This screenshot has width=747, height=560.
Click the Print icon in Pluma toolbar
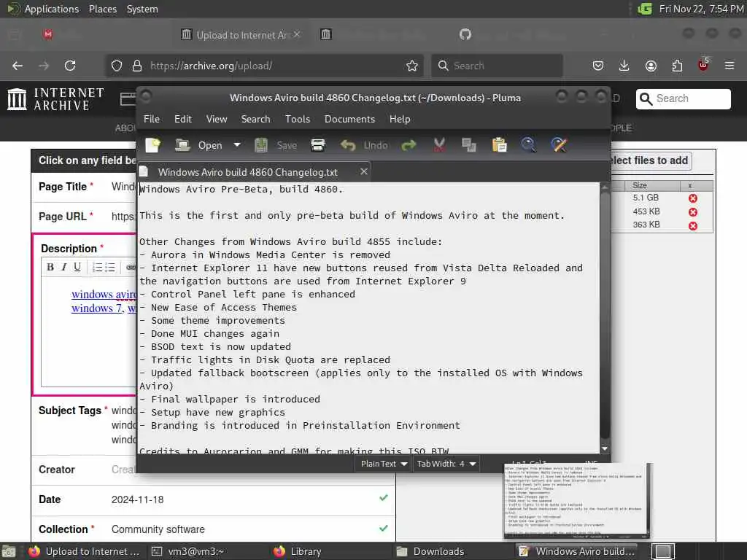tap(318, 145)
